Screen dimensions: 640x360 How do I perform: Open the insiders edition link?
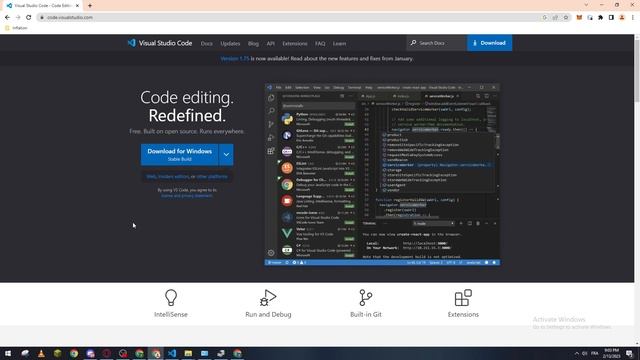[173, 177]
